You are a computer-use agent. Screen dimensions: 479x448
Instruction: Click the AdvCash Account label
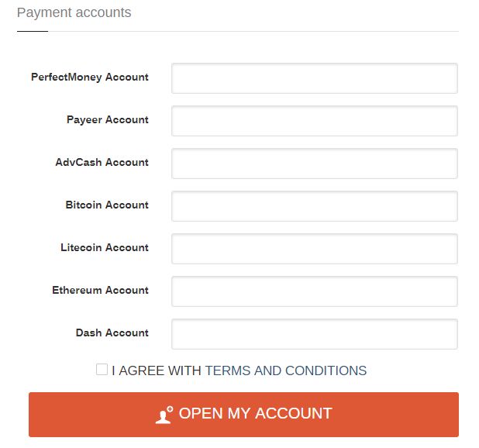[102, 162]
